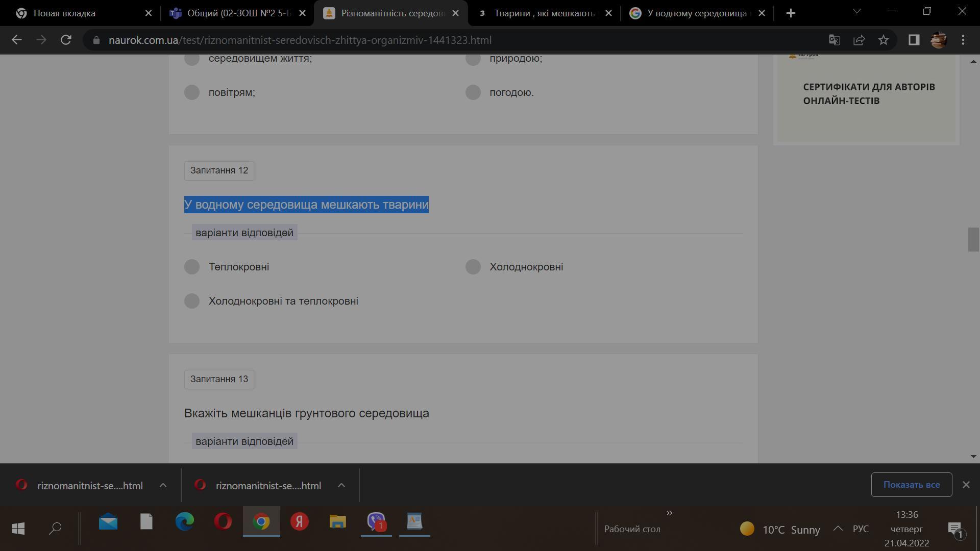Click the Google Translate icon in address bar
Screen dimensions: 980x551
834,40
